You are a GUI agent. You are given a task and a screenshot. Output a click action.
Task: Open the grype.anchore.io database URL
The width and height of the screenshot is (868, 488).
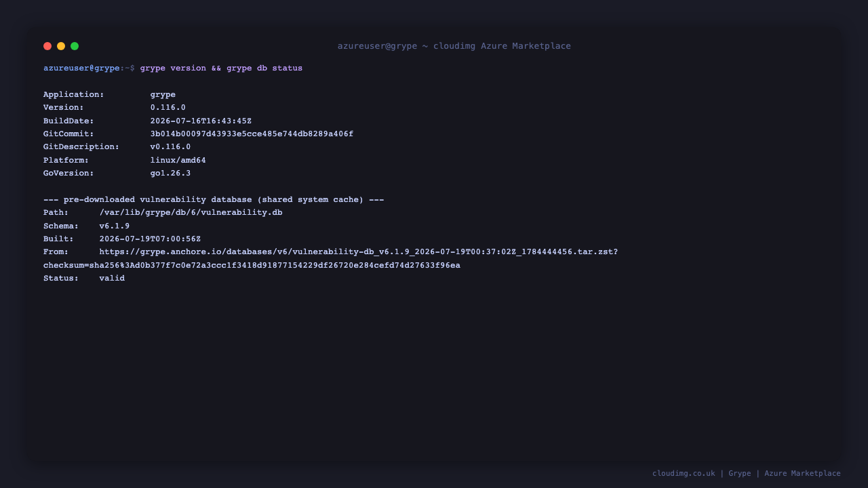(359, 252)
